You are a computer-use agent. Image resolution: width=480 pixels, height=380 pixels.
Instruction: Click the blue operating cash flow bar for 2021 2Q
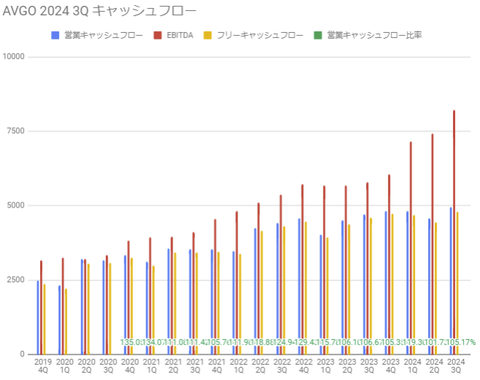(x=169, y=301)
